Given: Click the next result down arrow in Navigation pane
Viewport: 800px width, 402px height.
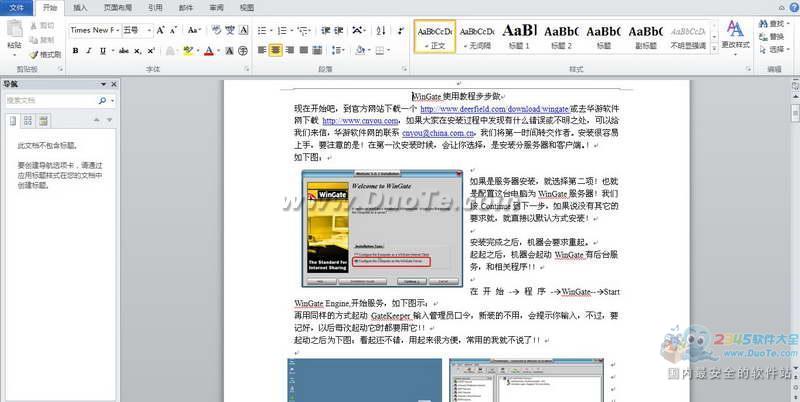Looking at the screenshot, I should point(109,120).
